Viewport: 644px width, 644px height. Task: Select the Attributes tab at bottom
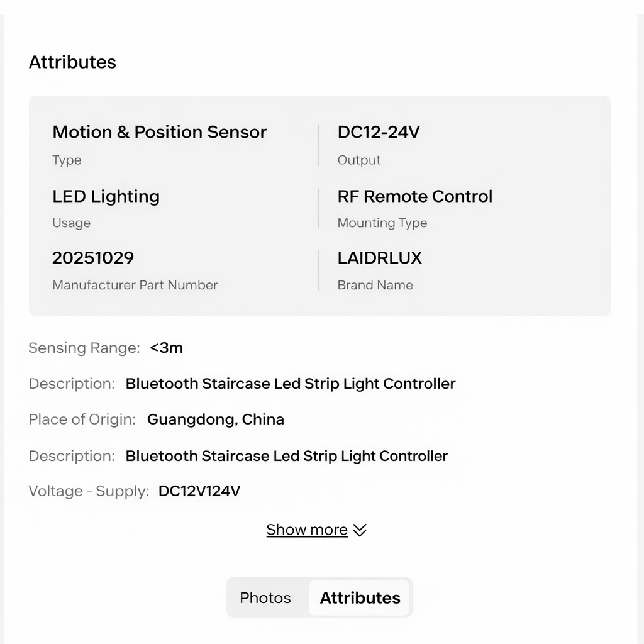pyautogui.click(x=360, y=598)
